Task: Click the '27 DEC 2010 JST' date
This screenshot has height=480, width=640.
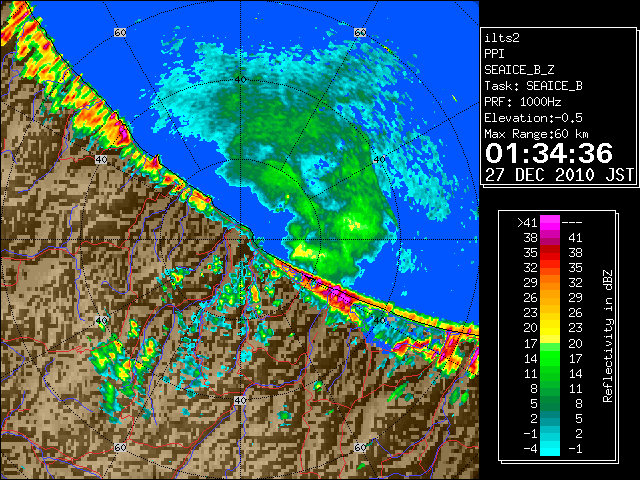Action: pyautogui.click(x=559, y=175)
